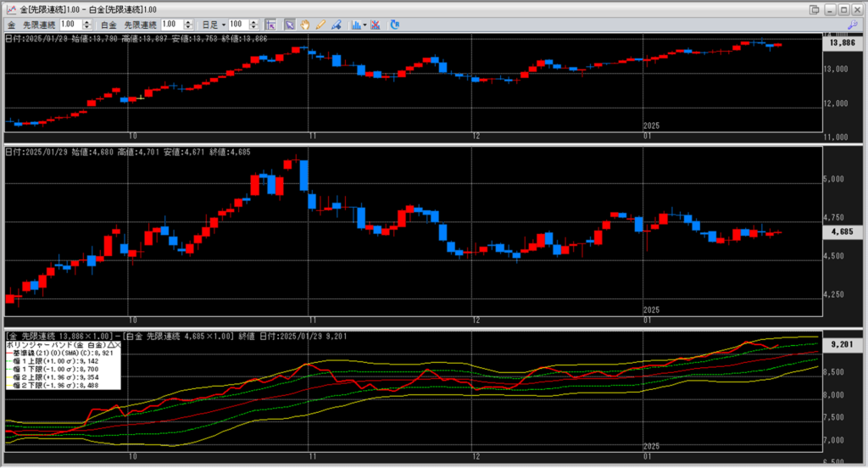868x468 pixels.
Task: Choose the orange pencil drawing tool
Action: pyautogui.click(x=320, y=25)
